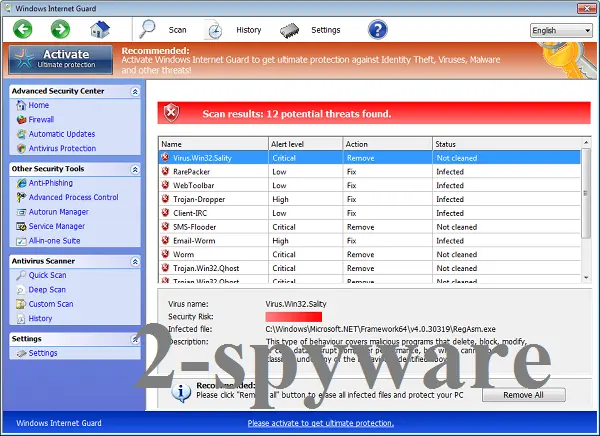The width and height of the screenshot is (600, 436).
Task: Select the Client-IRC threat row
Action: tap(370, 213)
